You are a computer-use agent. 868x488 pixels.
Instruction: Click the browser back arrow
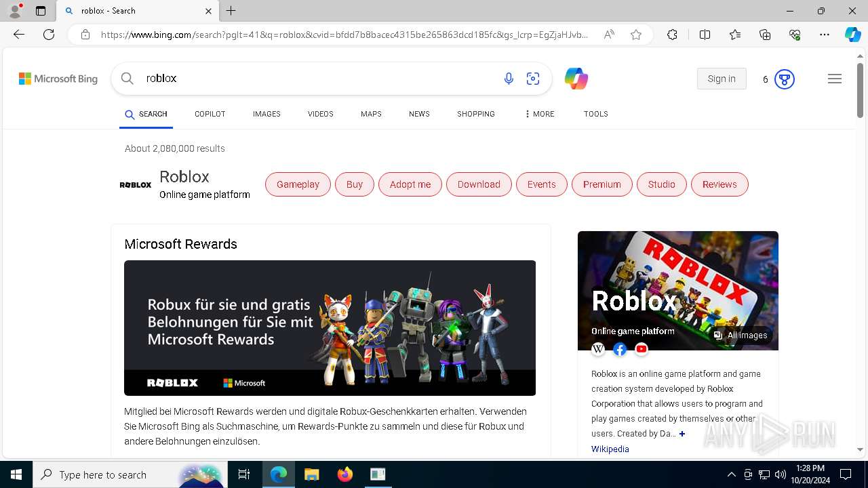(x=19, y=35)
